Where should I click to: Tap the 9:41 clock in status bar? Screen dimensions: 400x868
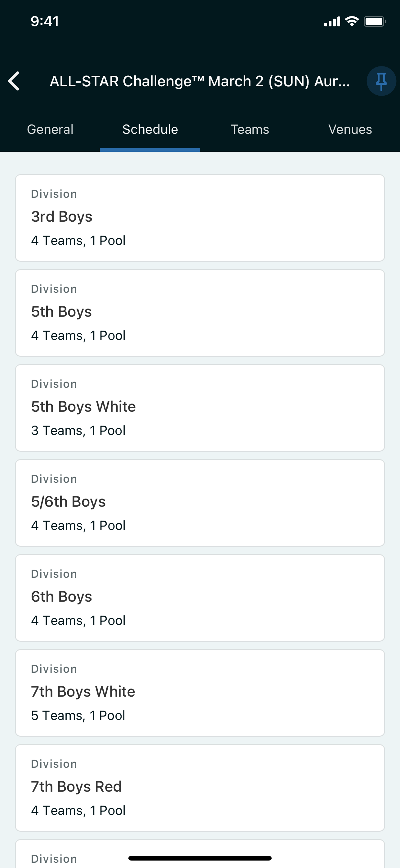(45, 21)
